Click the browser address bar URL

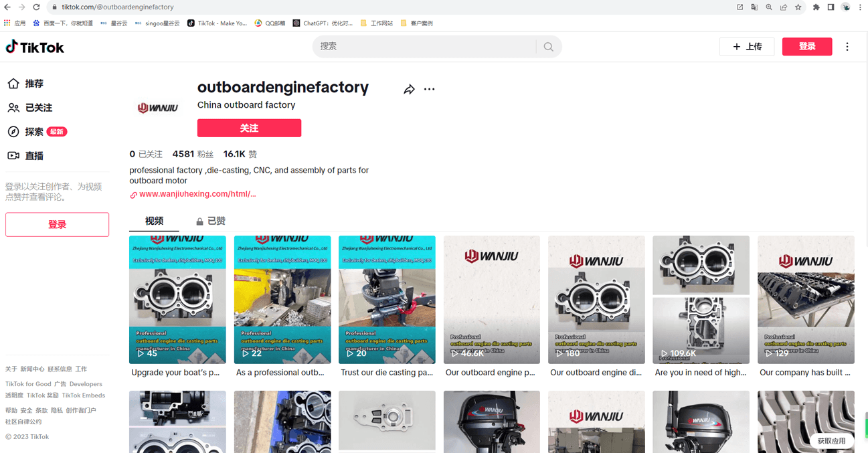pyautogui.click(x=118, y=7)
